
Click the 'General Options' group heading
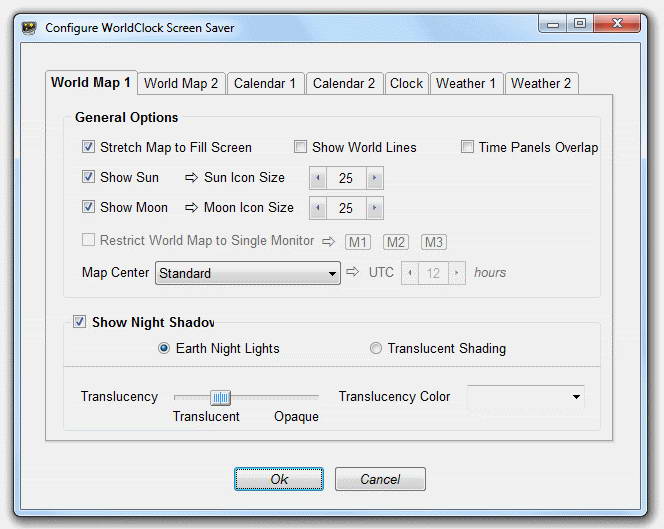(127, 117)
